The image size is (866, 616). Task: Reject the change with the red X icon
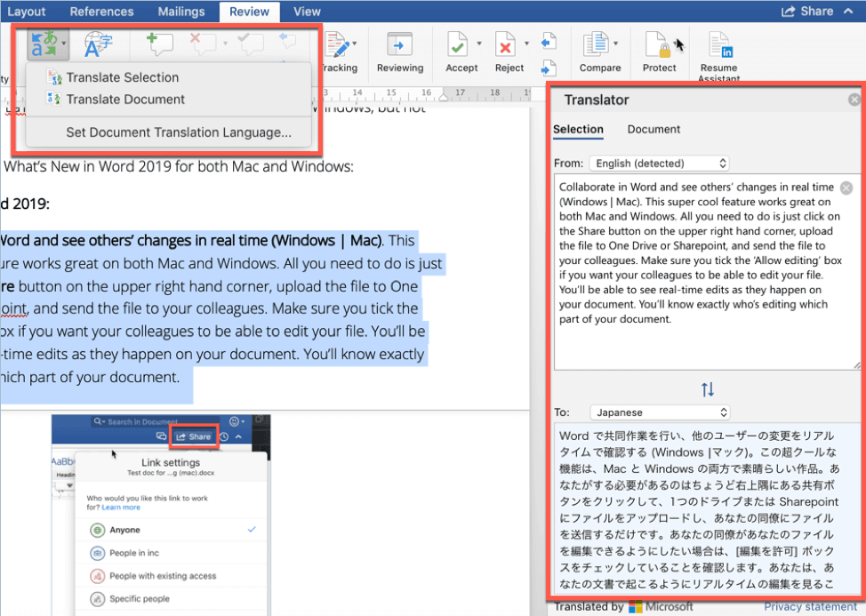(505, 44)
